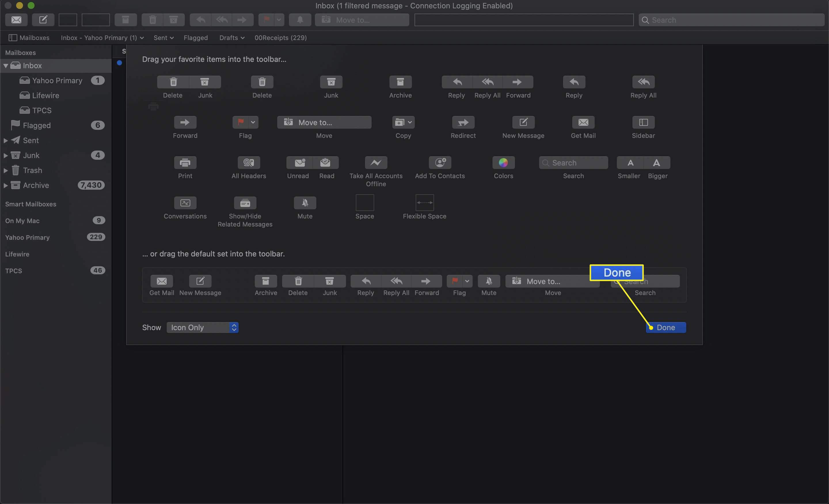This screenshot has height=504, width=829.
Task: Click the Colors picker icon
Action: point(503,162)
